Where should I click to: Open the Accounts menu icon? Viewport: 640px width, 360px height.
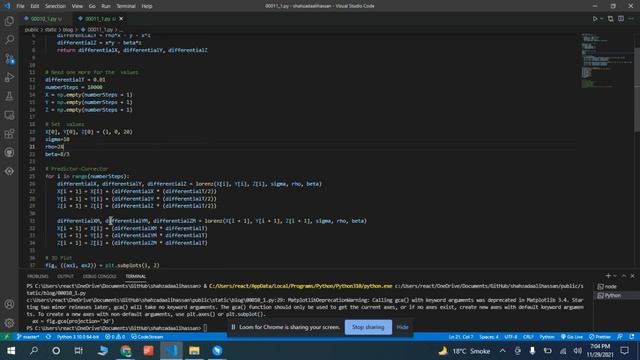9,304
